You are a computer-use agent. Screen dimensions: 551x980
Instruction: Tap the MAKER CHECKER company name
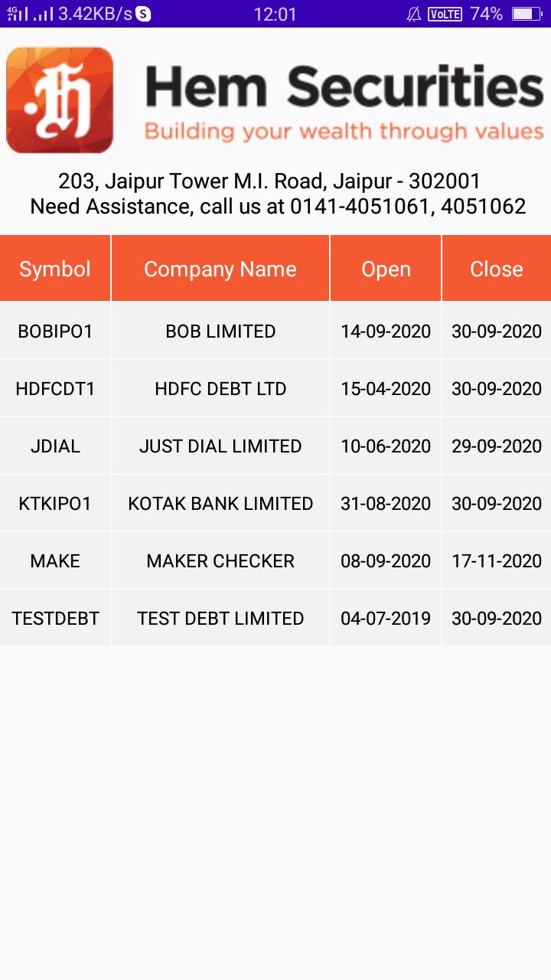(220, 561)
